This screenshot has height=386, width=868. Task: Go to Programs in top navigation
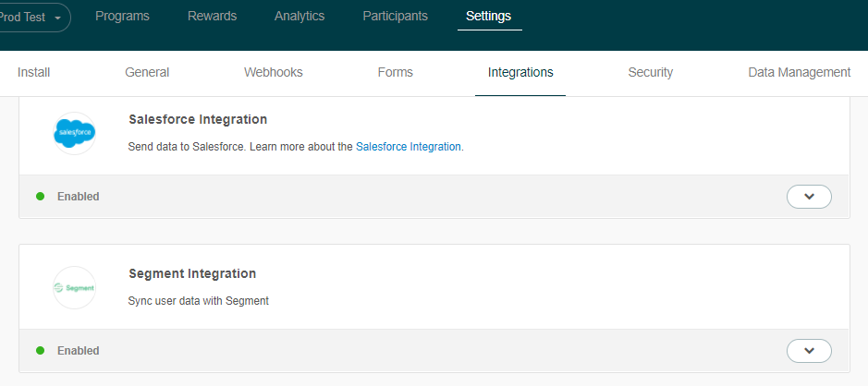tap(122, 16)
